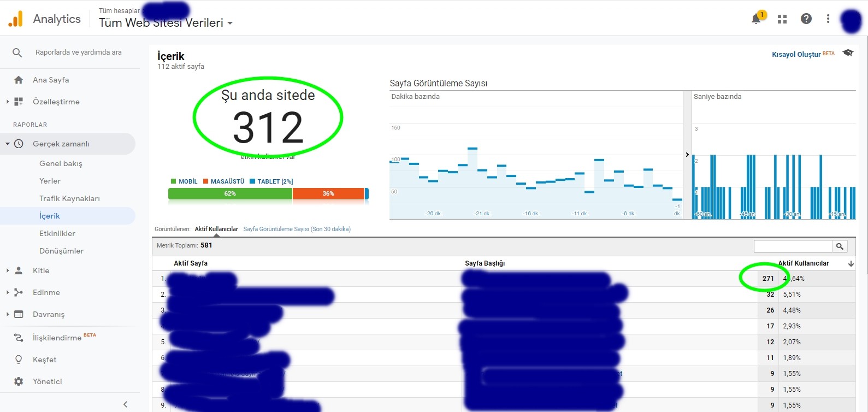Click the Ana Sayfa home icon
Image resolution: width=868 pixels, height=412 pixels.
(19, 80)
